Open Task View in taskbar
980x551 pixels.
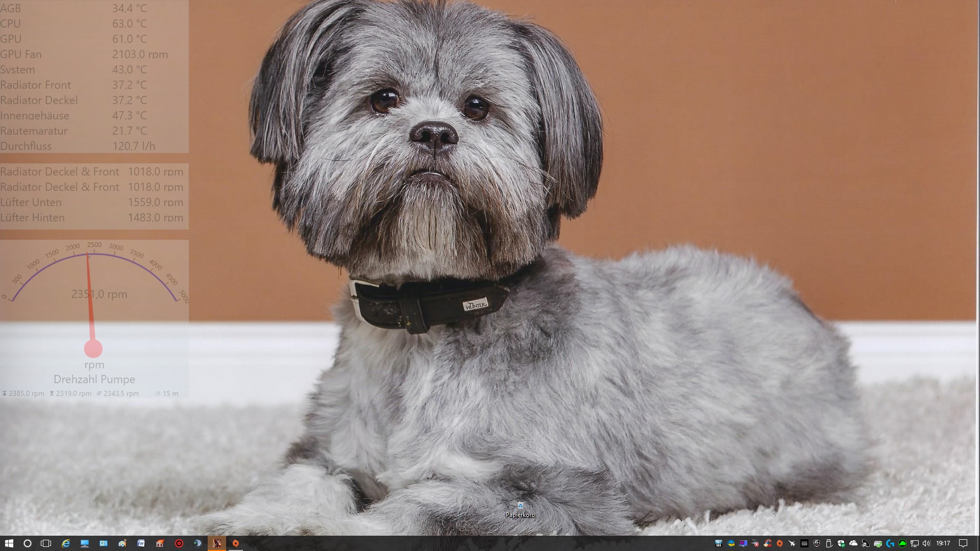46,543
